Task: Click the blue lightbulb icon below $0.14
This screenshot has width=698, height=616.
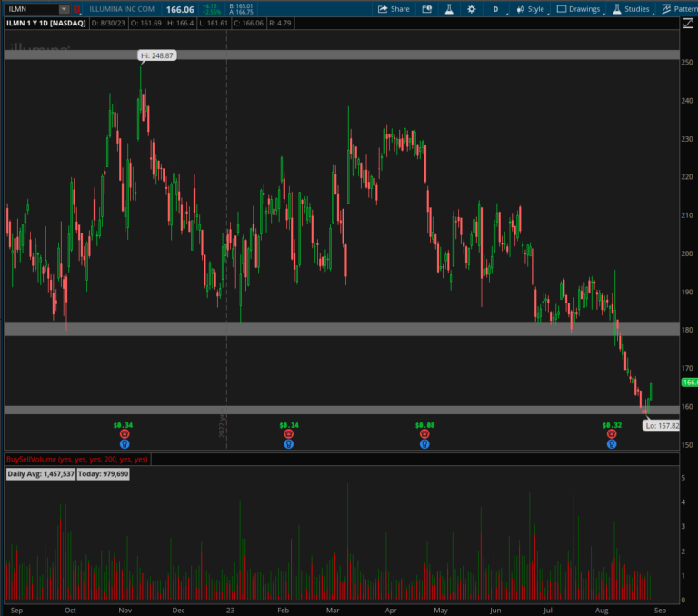Action: coord(288,443)
